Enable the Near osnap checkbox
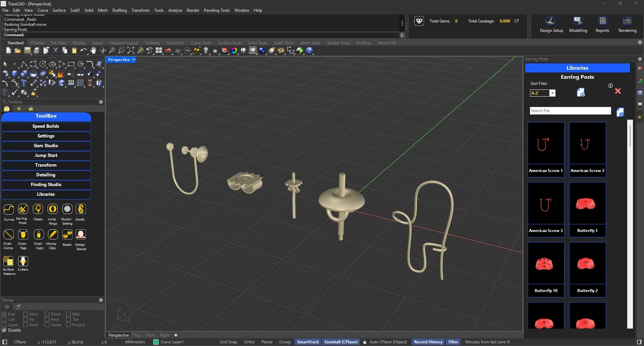Image resolution: width=644 pixels, height=346 pixels. click(x=25, y=314)
